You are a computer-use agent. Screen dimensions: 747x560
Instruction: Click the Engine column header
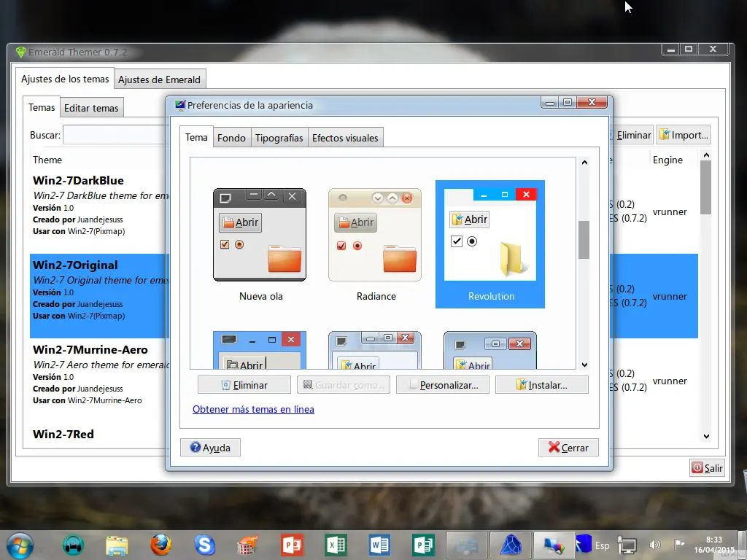[667, 160]
